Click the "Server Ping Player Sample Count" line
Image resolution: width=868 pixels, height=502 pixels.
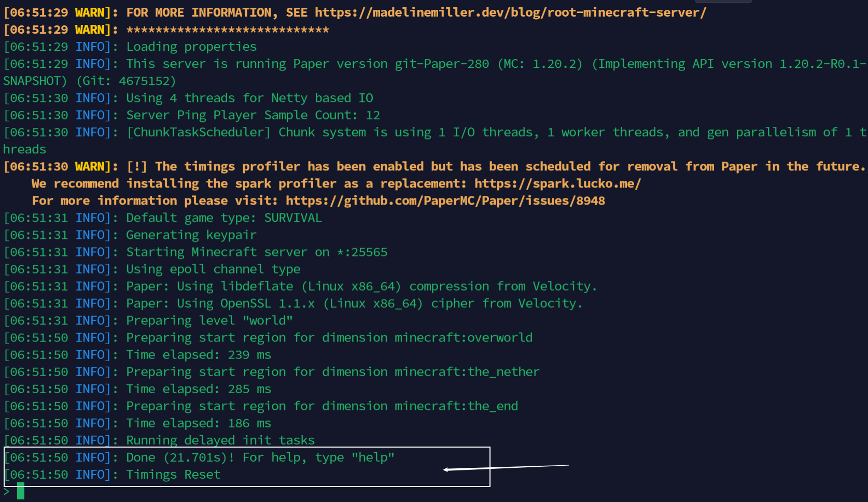point(253,115)
